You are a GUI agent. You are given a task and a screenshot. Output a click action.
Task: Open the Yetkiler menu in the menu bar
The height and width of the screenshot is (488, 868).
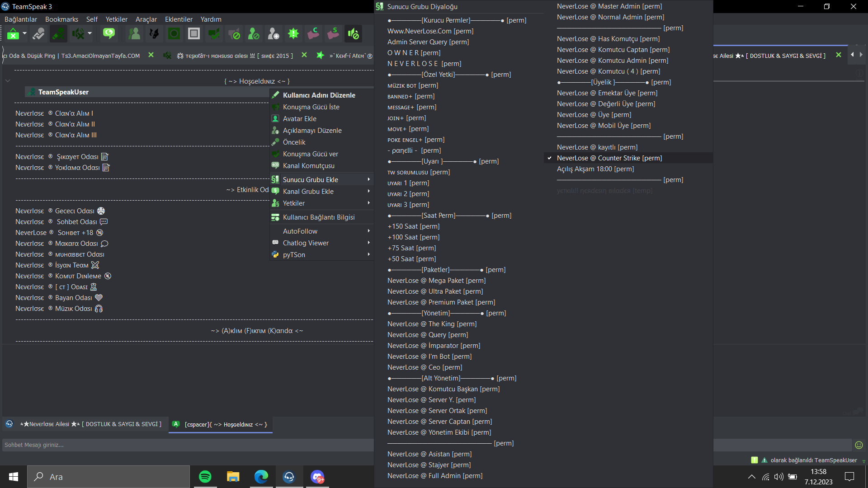[x=116, y=19]
